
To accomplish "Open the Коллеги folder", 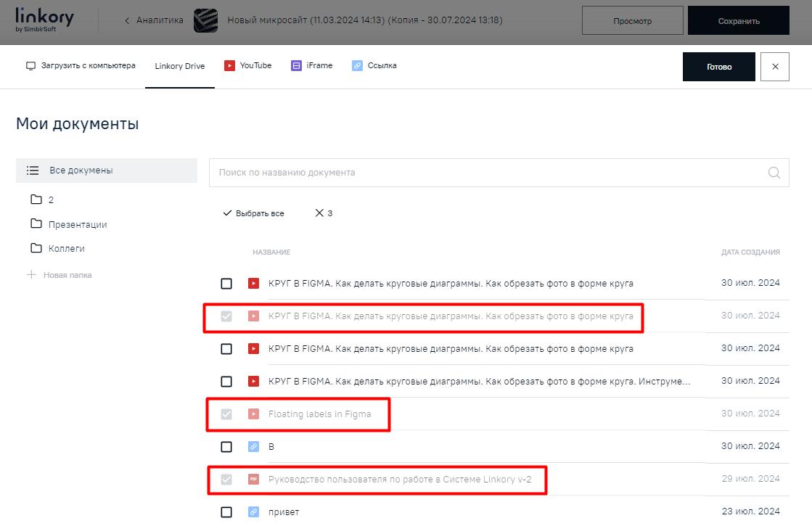I will coord(66,248).
